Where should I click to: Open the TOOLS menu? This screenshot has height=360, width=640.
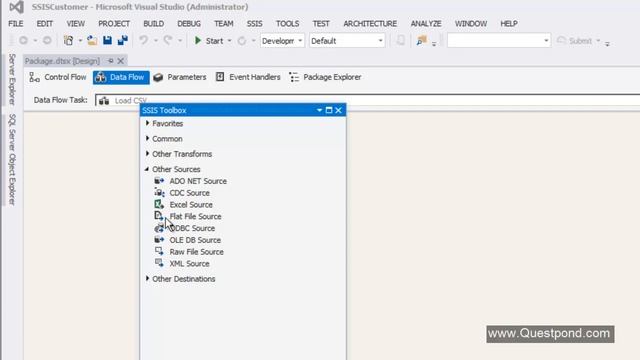[287, 24]
